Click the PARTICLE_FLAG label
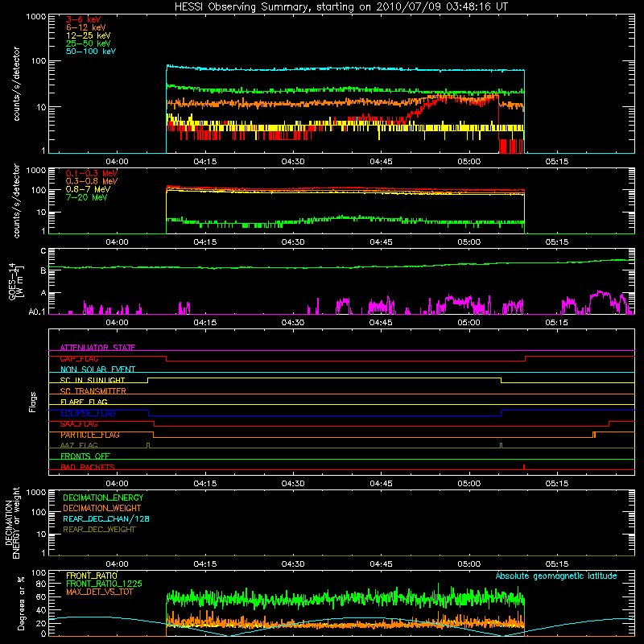 89,435
